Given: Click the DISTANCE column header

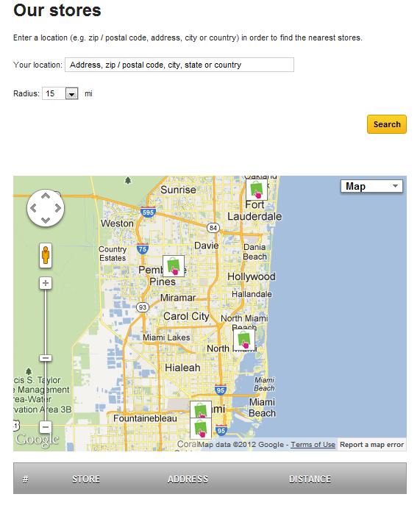Looking at the screenshot, I should point(310,479).
